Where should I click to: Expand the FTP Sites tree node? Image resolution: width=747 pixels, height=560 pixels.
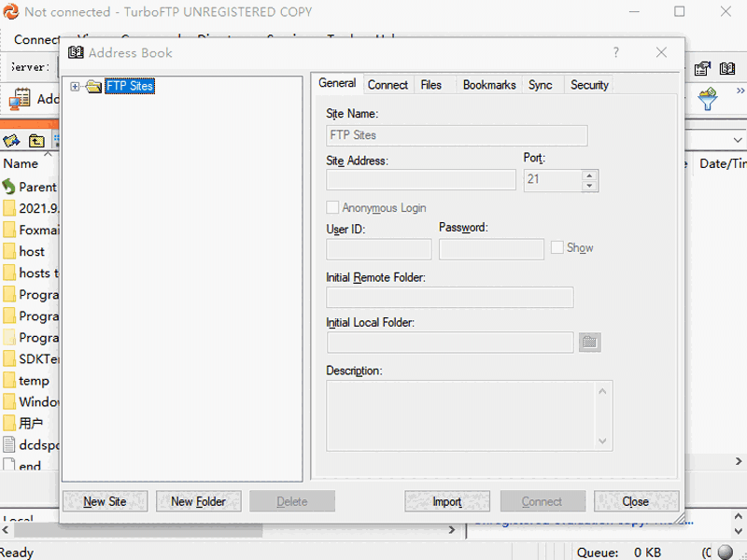75,86
